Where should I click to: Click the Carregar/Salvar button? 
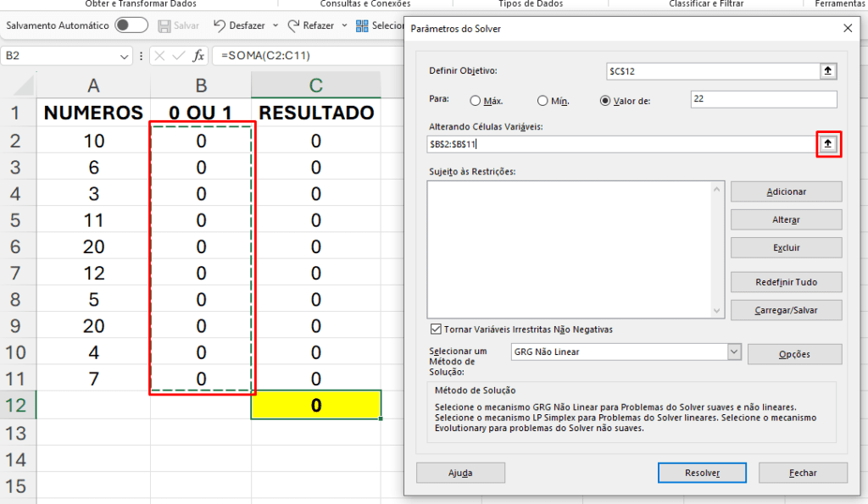(x=786, y=310)
